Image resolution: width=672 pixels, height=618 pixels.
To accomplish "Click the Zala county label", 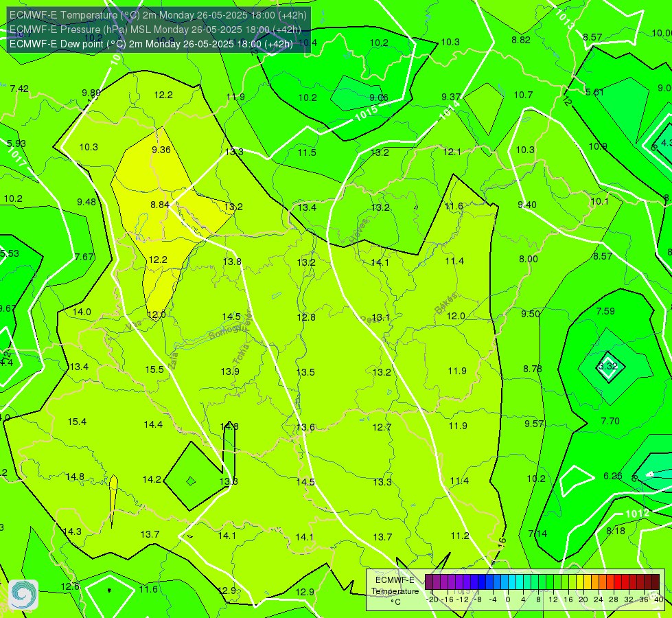I will pyautogui.click(x=173, y=360).
